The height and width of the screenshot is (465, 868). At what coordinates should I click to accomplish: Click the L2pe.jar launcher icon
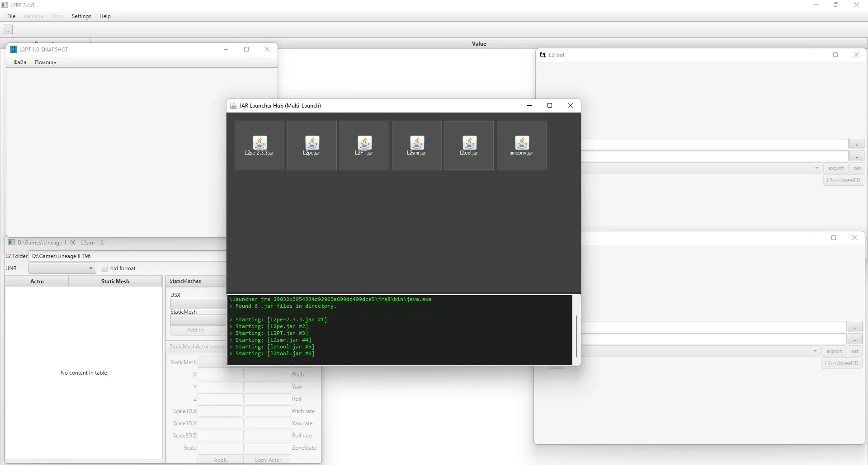(312, 146)
